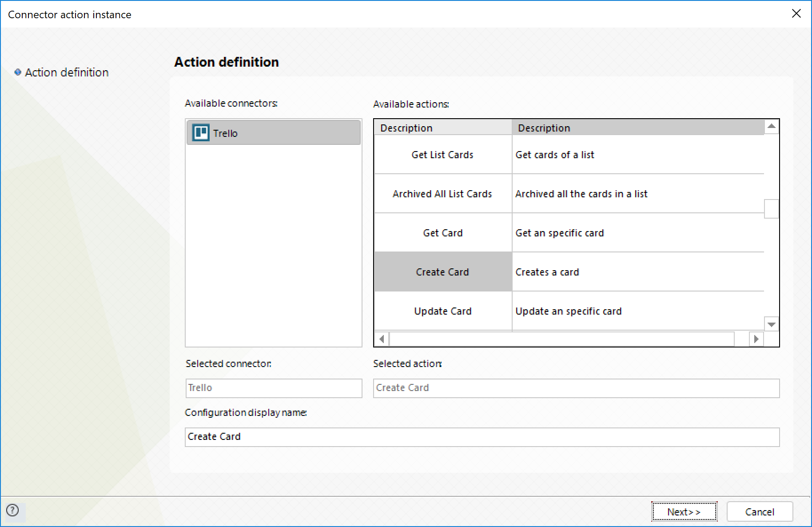The height and width of the screenshot is (527, 812).
Task: Click the 'Creates a card' description cell
Action: click(x=638, y=272)
